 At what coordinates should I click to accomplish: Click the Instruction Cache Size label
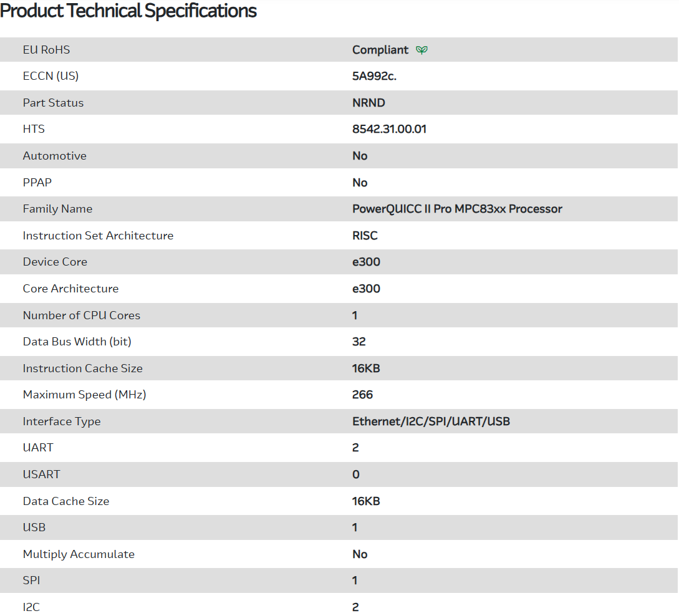[83, 368]
